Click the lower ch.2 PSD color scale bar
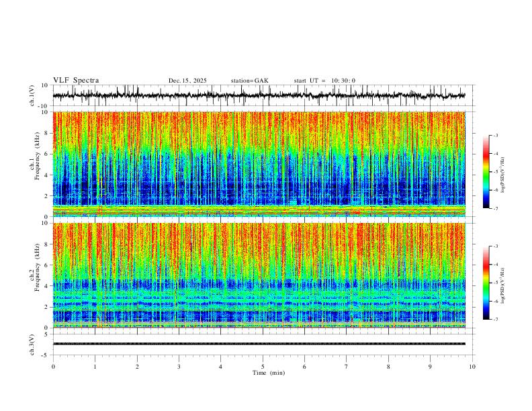Viewport: 532px width, 411px height. [486, 283]
